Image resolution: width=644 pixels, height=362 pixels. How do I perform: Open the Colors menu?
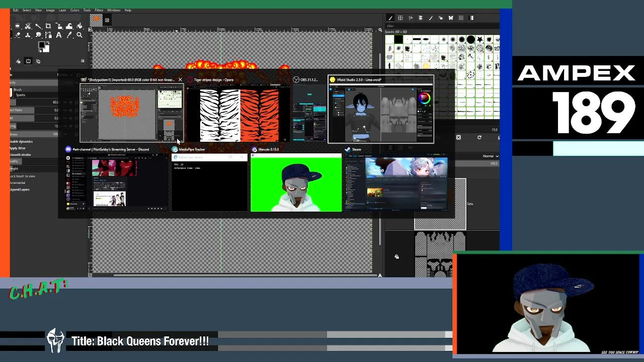coord(74,10)
